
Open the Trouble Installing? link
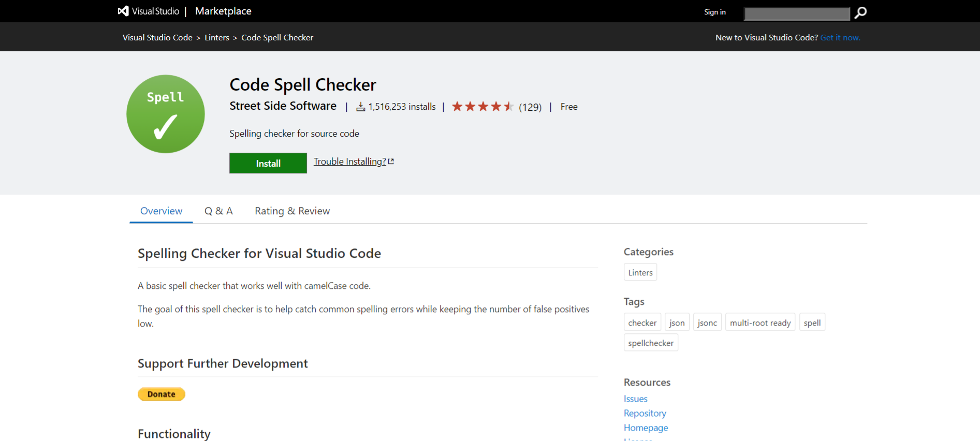(350, 161)
